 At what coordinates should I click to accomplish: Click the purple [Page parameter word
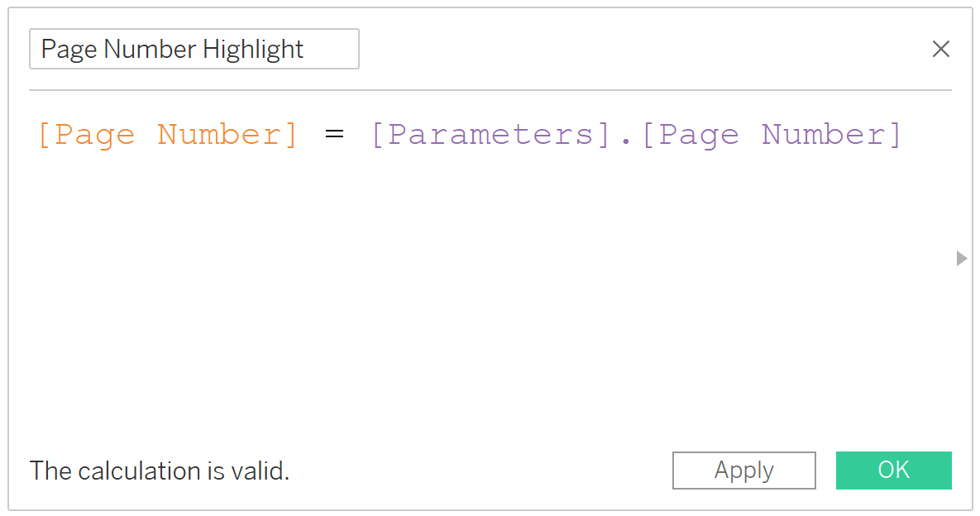690,135
